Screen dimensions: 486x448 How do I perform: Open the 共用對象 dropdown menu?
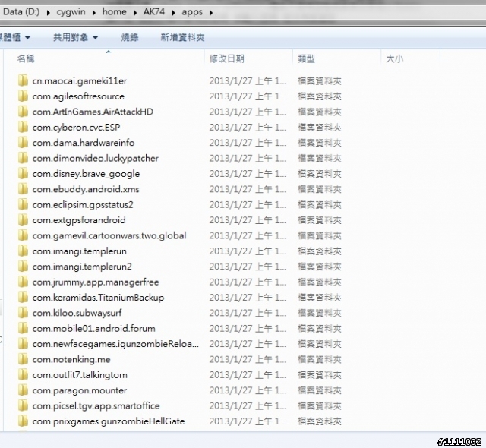tap(75, 37)
